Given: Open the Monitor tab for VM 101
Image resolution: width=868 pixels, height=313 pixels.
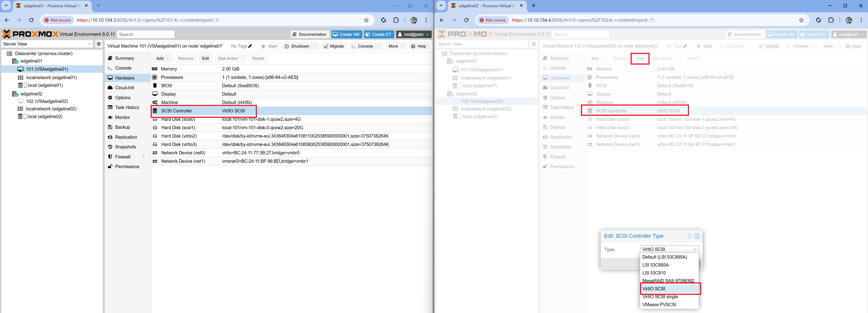Looking at the screenshot, I should pyautogui.click(x=122, y=118).
